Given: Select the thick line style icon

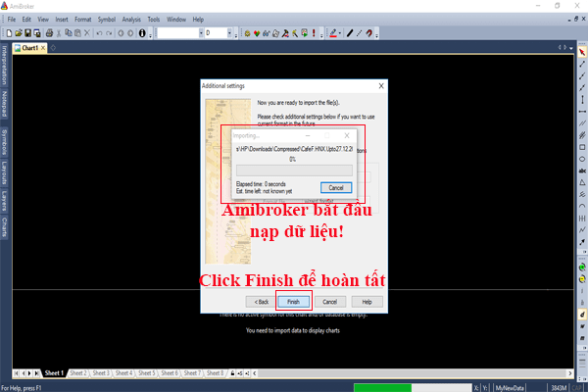Looking at the screenshot, I should 350,33.
